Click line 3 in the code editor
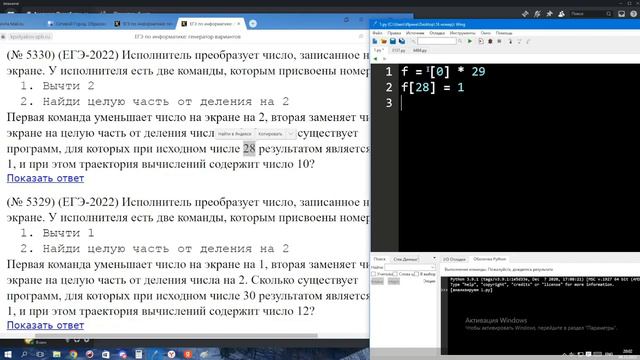The width and height of the screenshot is (640, 360). (x=518, y=103)
